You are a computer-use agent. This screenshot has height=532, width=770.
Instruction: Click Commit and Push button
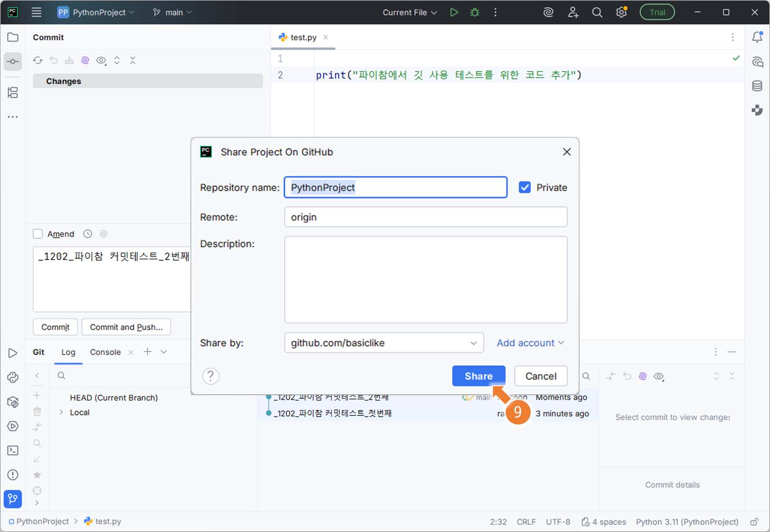point(126,327)
